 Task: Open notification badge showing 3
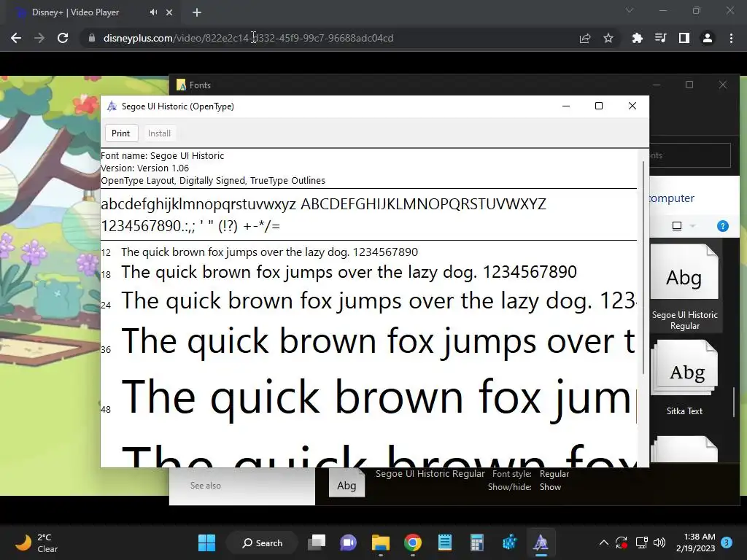(727, 542)
